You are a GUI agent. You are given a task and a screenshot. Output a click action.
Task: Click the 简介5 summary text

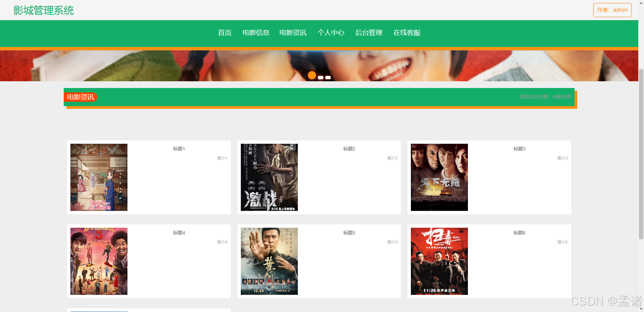click(392, 242)
